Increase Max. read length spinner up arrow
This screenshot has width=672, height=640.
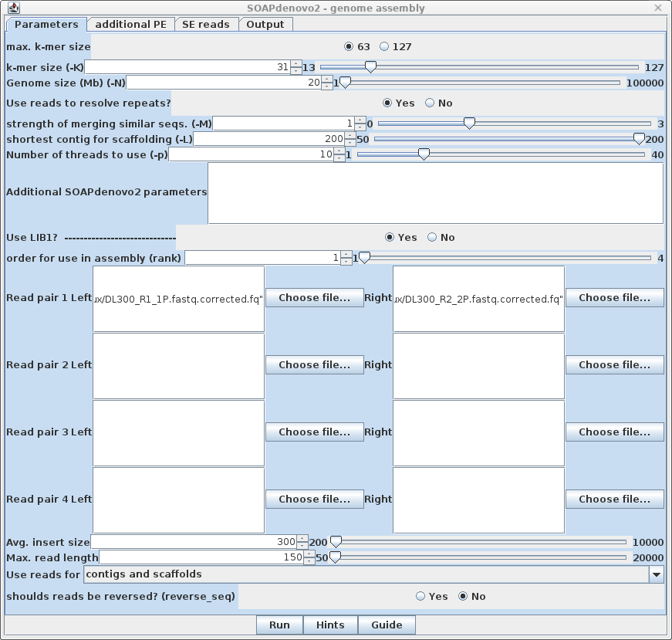click(x=310, y=554)
